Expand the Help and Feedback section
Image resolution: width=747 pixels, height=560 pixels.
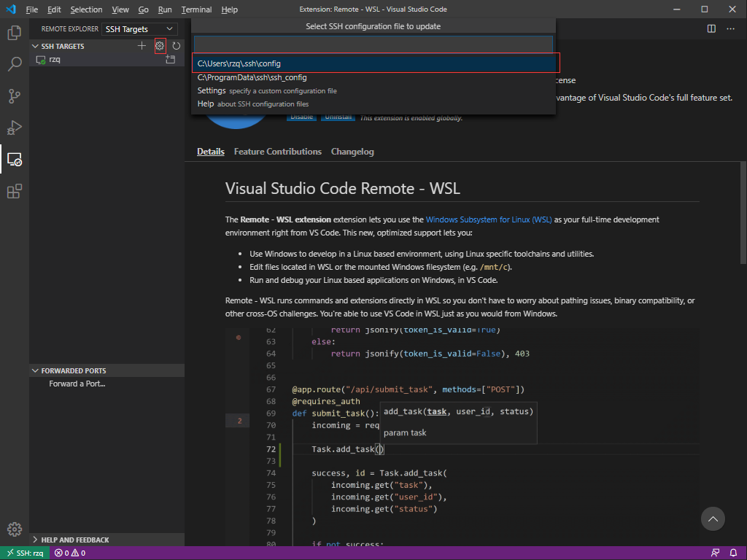(x=34, y=540)
